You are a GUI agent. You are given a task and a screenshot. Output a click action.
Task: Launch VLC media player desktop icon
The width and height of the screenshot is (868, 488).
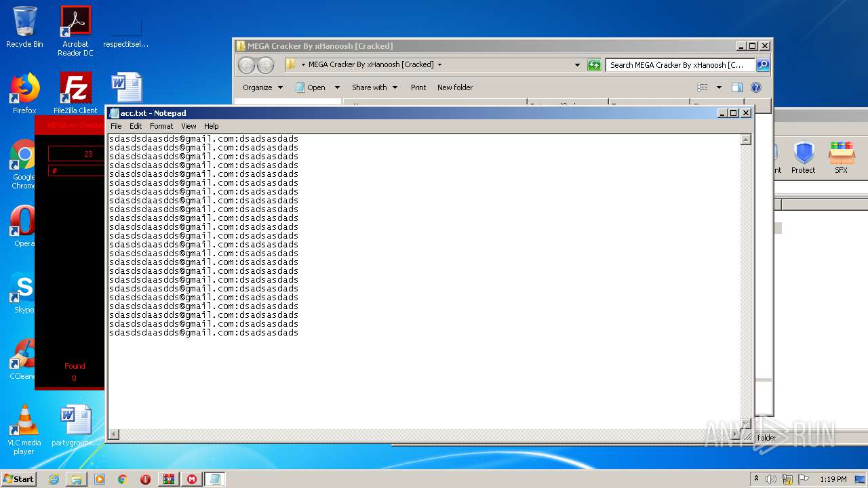tap(24, 430)
